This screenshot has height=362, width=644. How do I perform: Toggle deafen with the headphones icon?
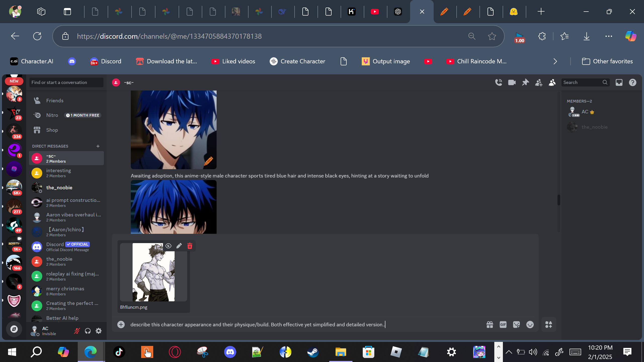(x=88, y=331)
